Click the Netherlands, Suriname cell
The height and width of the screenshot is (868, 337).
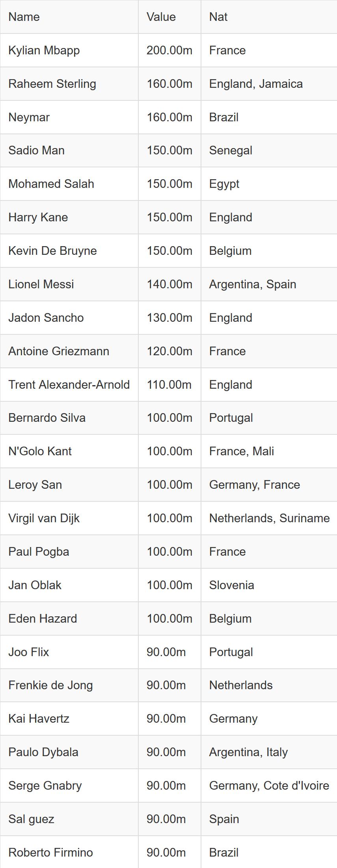point(269,518)
